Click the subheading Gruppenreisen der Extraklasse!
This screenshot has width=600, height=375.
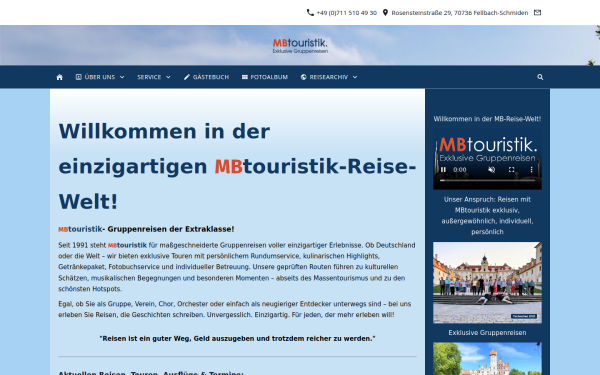171,229
